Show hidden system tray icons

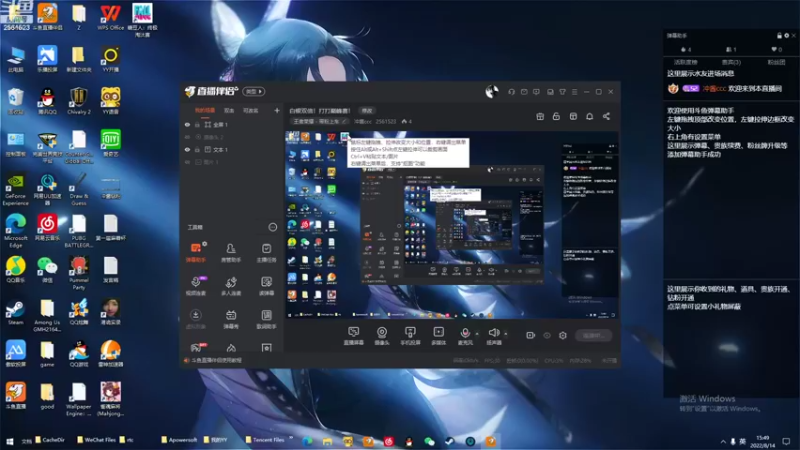click(722, 442)
